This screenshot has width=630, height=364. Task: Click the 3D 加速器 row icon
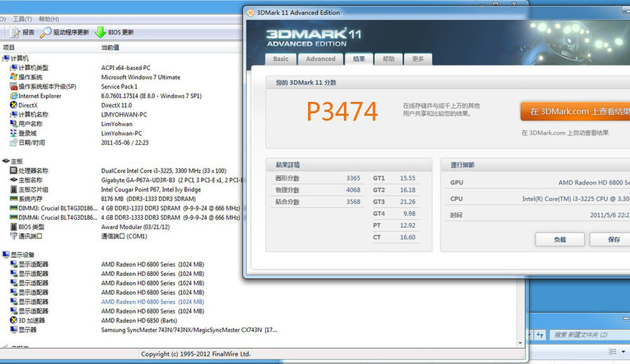[x=14, y=320]
